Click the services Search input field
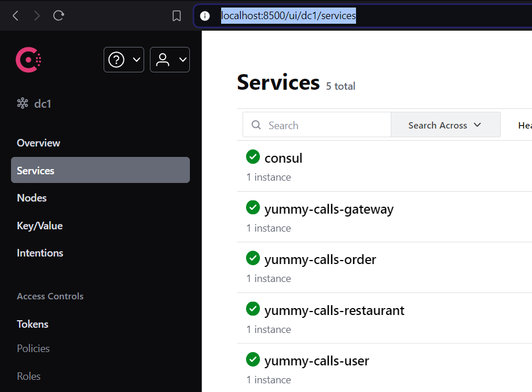Image resolution: width=532 pixels, height=392 pixels. (317, 125)
